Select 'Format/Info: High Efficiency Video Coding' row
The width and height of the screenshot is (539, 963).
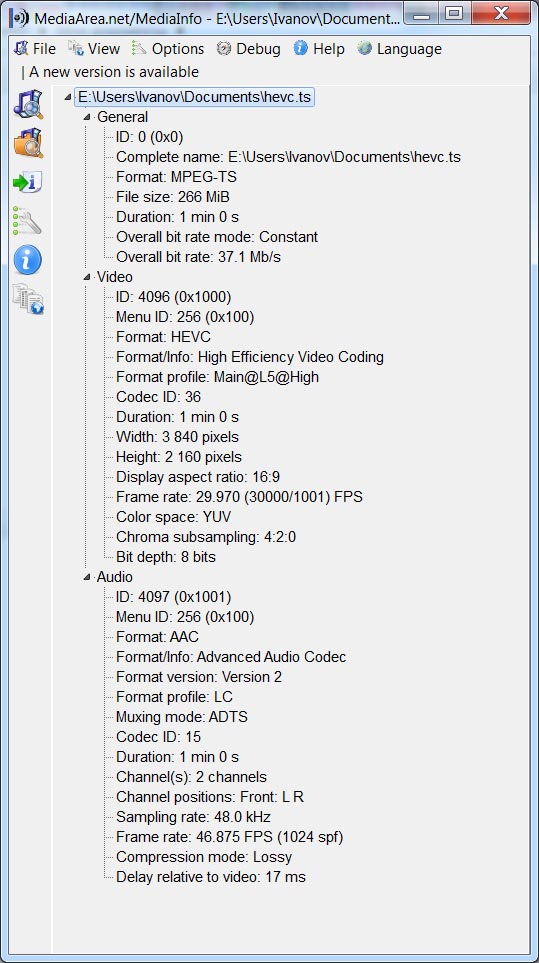click(250, 357)
